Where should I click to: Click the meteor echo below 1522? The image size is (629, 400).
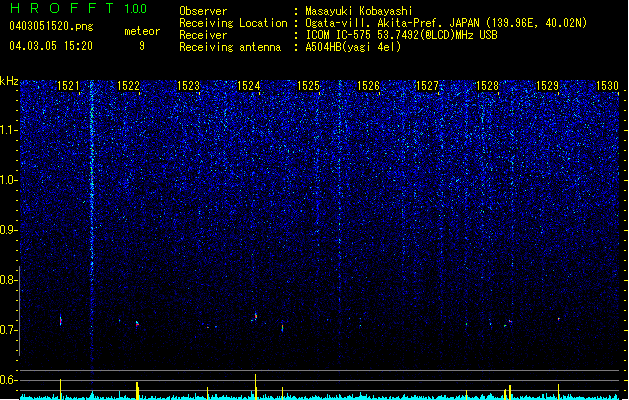coord(137,323)
